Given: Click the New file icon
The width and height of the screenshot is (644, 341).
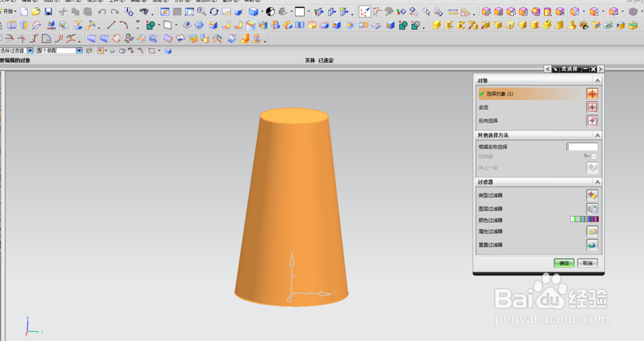Looking at the screenshot, I should point(24,12).
